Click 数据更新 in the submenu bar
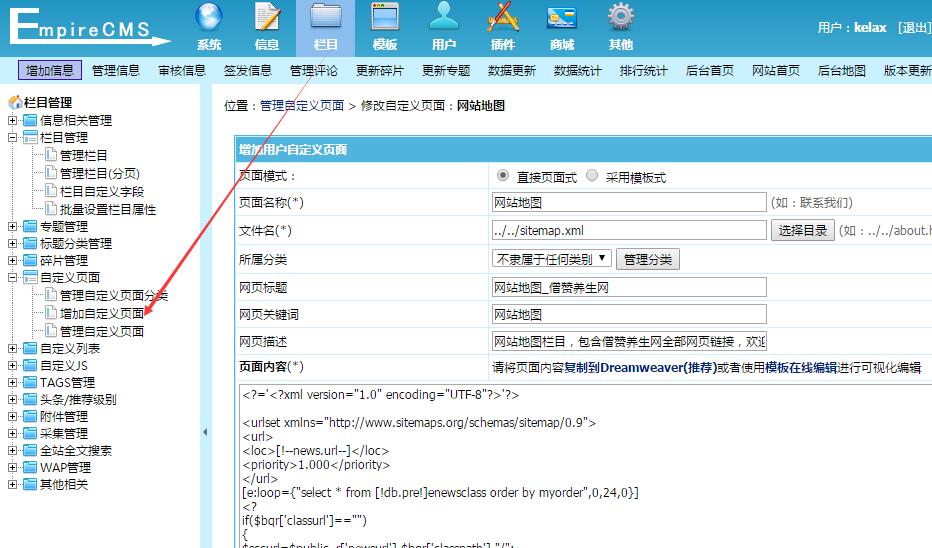The image size is (932, 548). pyautogui.click(x=512, y=70)
